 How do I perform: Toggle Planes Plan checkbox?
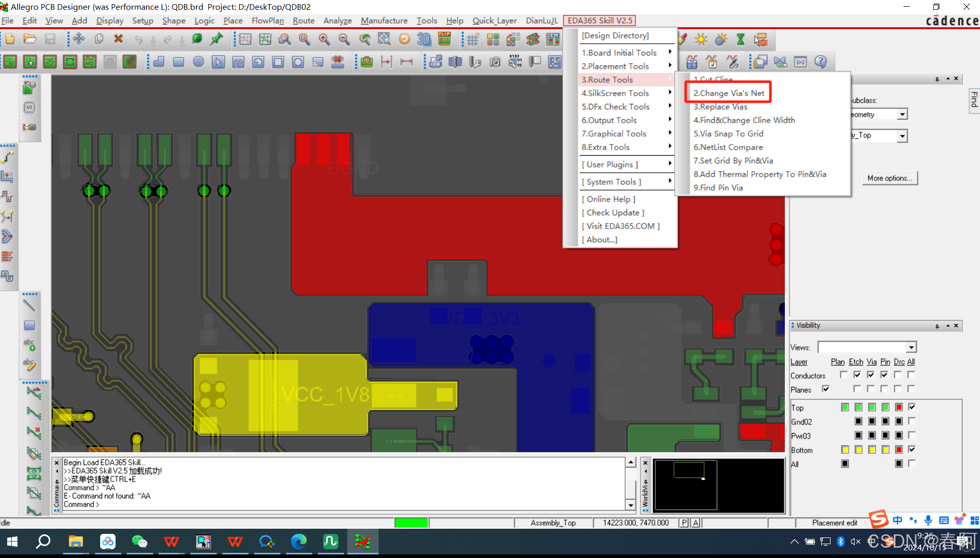coord(825,389)
